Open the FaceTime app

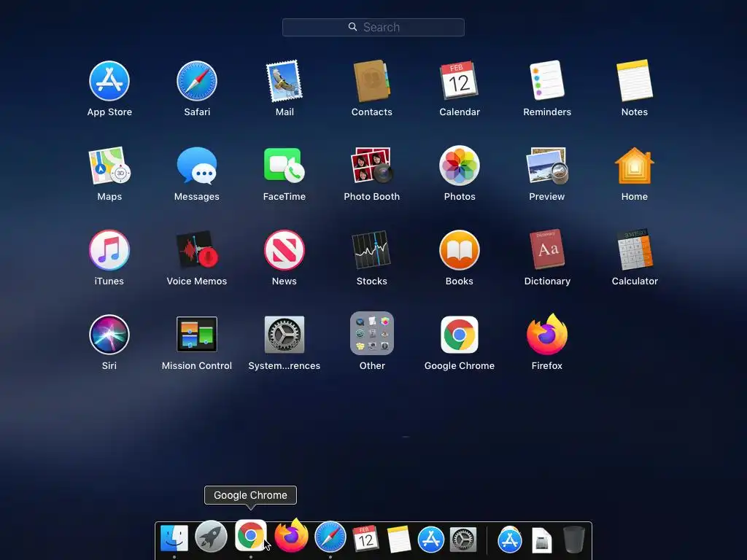click(285, 166)
